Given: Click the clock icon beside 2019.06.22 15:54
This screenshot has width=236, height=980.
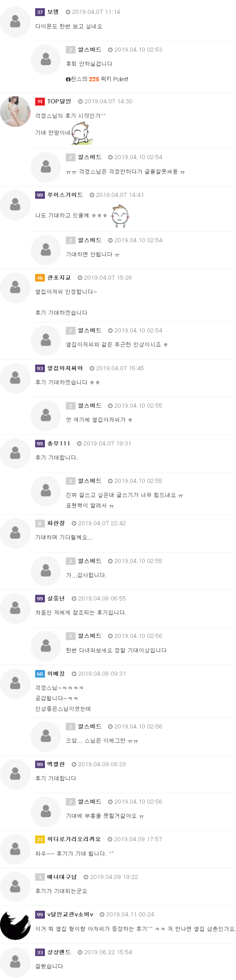Looking at the screenshot, I should coord(80,952).
